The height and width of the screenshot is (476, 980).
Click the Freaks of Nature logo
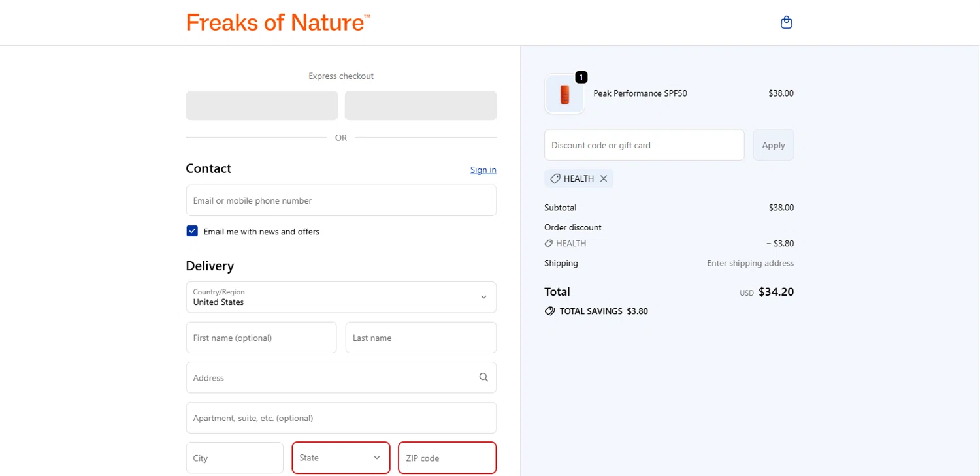(x=278, y=22)
